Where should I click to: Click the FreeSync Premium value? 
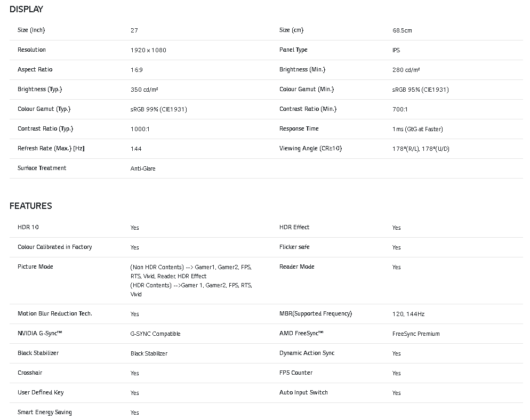point(416,334)
